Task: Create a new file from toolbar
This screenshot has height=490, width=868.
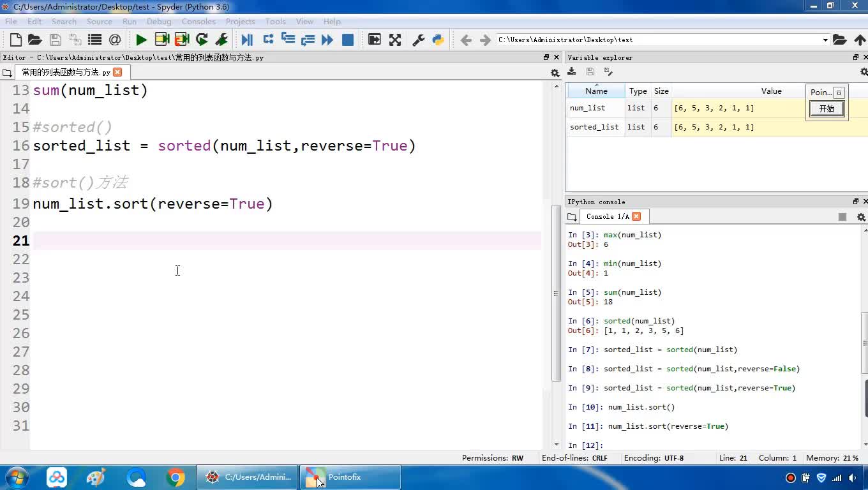Action: click(x=16, y=40)
